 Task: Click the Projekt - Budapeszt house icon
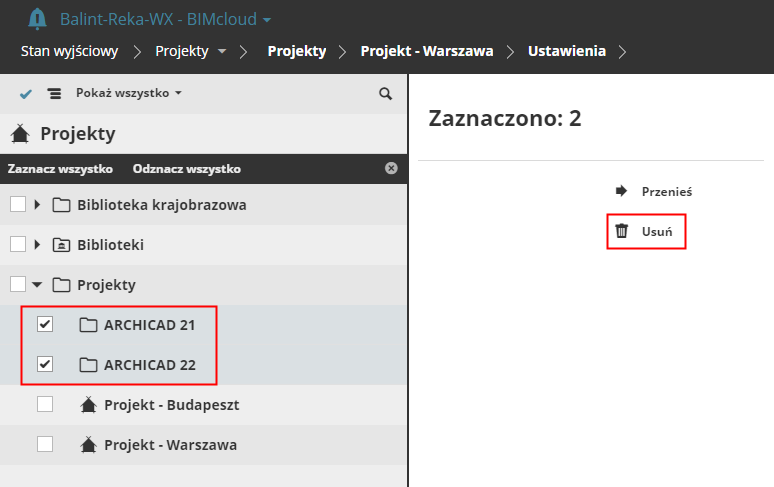pos(88,405)
